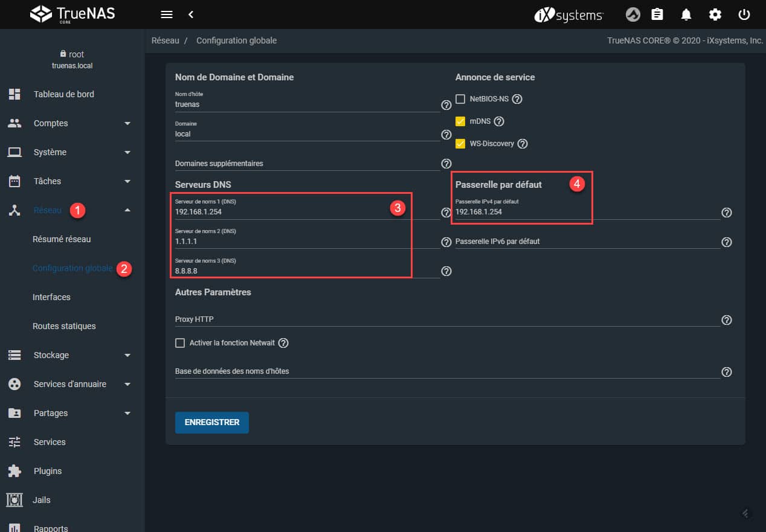
Task: Show help for Passerelle IPv4 par défaut
Action: click(x=727, y=213)
